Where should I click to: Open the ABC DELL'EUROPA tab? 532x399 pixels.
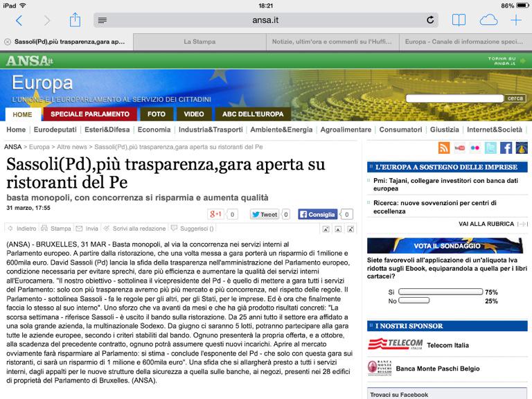tap(253, 114)
